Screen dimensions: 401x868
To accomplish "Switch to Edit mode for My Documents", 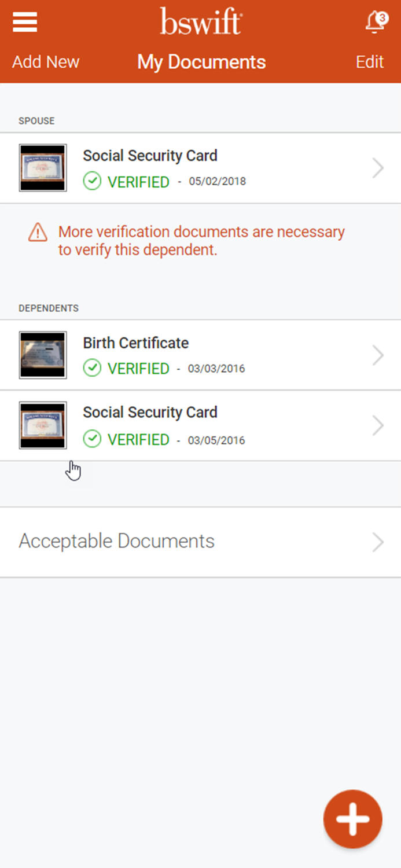I will click(370, 62).
